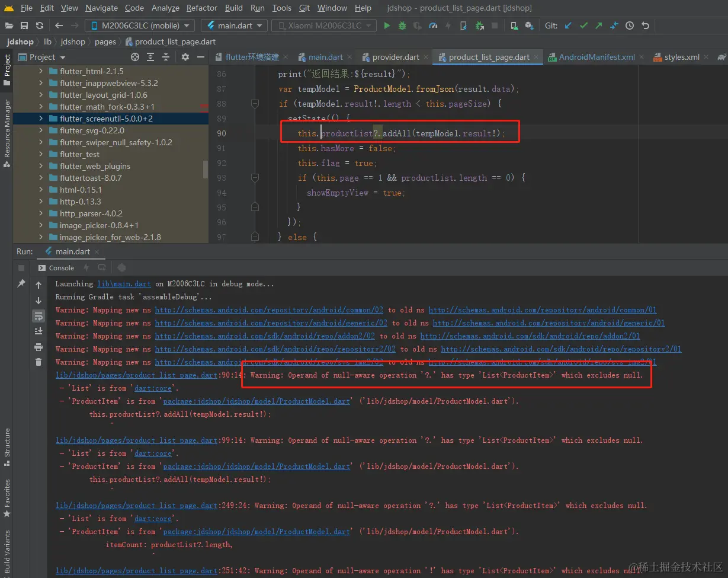Toggle scroll to end in console

(39, 331)
